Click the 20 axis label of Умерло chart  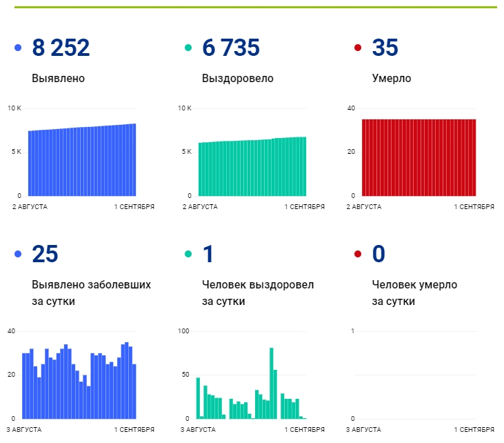351,152
